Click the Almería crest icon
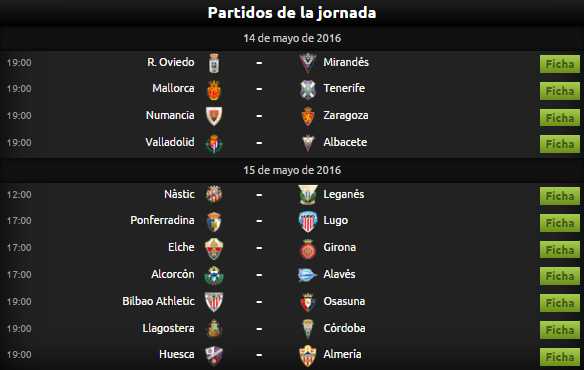The height and width of the screenshot is (370, 584). pyautogui.click(x=308, y=356)
